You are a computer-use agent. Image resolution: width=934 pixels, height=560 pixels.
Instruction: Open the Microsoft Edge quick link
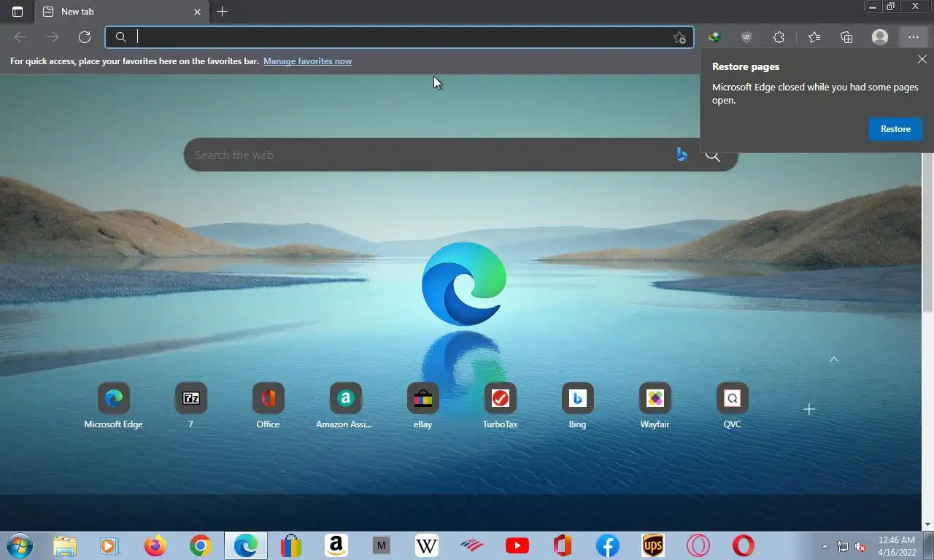[114, 406]
